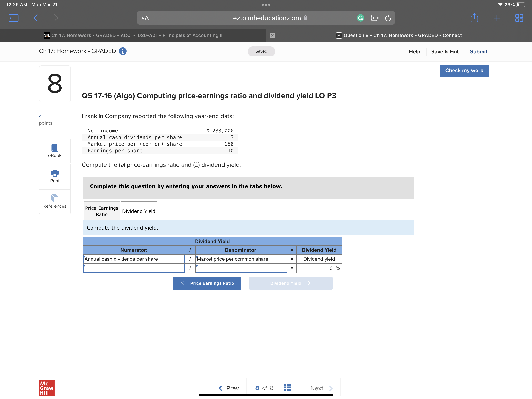Viewport: 532px width, 399px height.
Task: Open the numerator value dropdown cell
Action: point(134,268)
